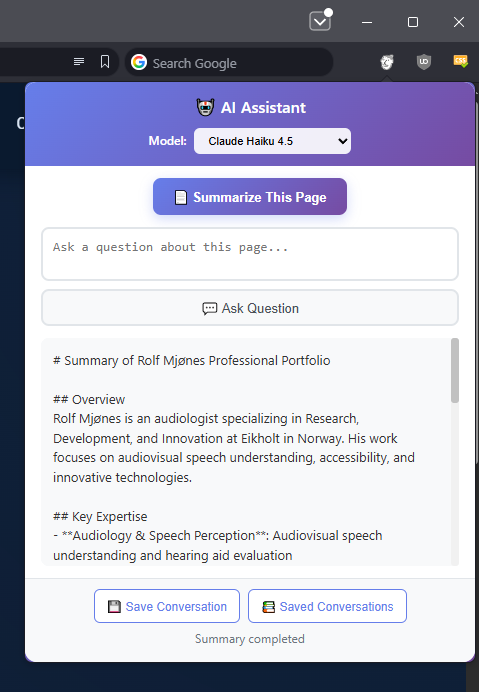Click the Save Conversation button
479x692 pixels.
click(167, 606)
